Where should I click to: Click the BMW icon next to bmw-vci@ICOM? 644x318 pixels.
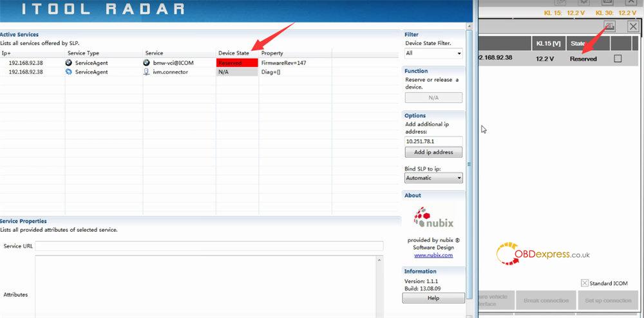coord(146,63)
